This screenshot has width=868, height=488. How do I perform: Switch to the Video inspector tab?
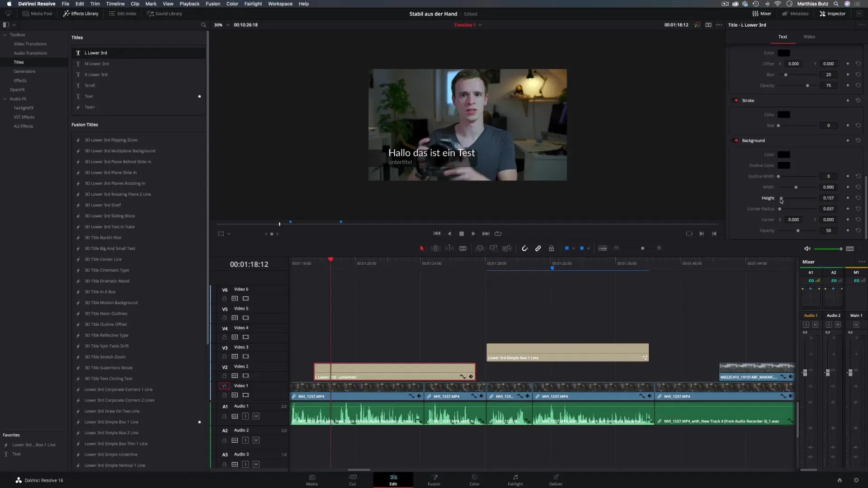809,37
